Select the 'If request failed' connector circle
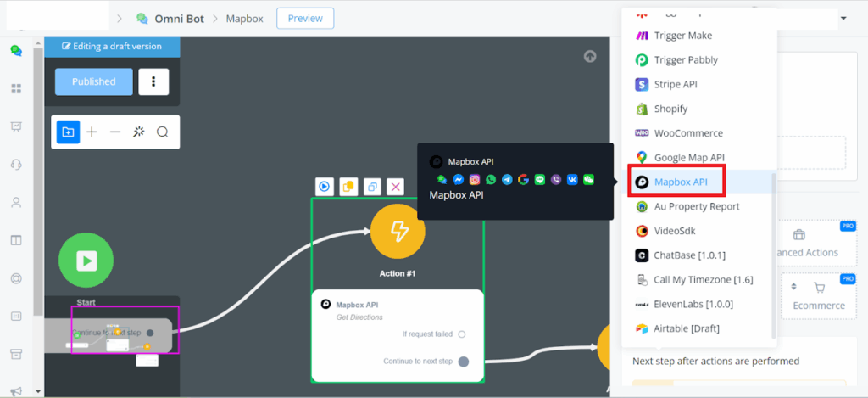The width and height of the screenshot is (868, 398). [462, 334]
